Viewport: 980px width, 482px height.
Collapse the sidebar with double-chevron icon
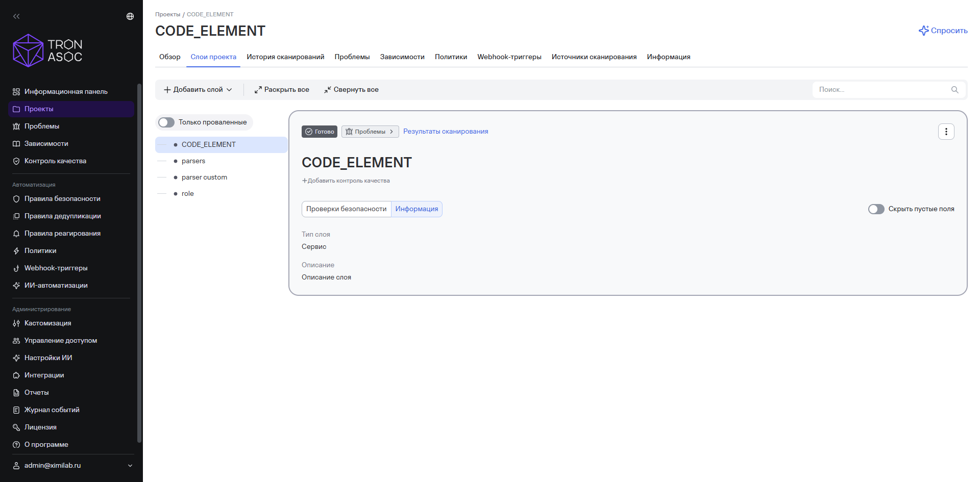(16, 16)
